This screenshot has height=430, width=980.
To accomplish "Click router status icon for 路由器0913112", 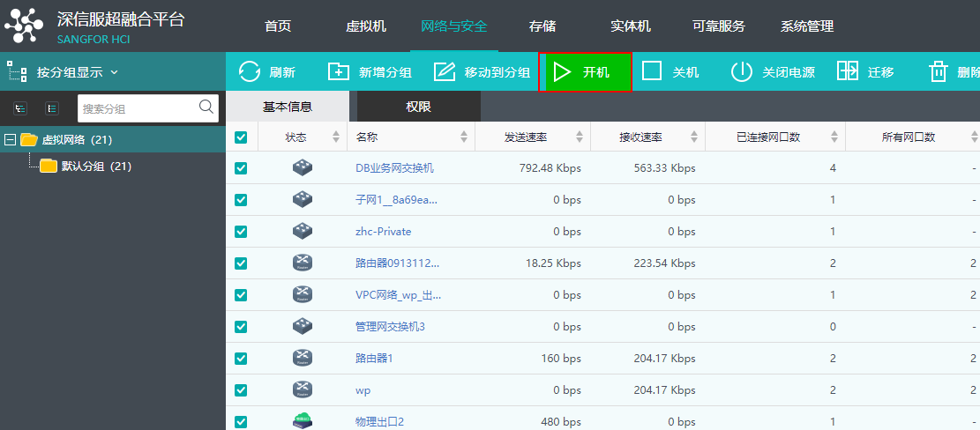I will click(x=303, y=263).
